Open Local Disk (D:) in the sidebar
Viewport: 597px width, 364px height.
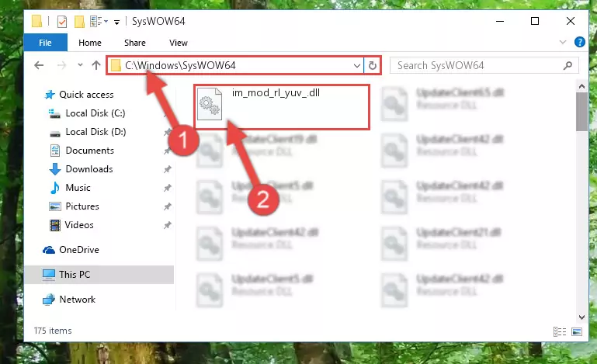(95, 132)
